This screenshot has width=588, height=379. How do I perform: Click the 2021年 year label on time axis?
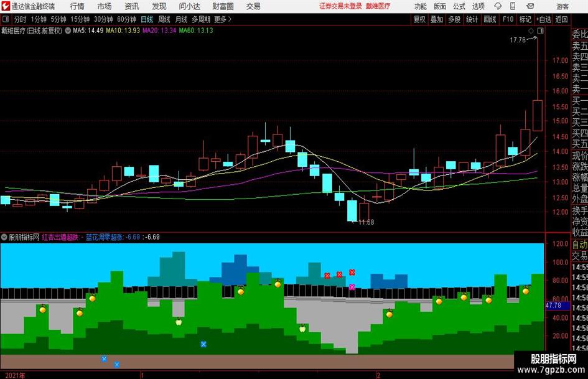pyautogui.click(x=15, y=375)
